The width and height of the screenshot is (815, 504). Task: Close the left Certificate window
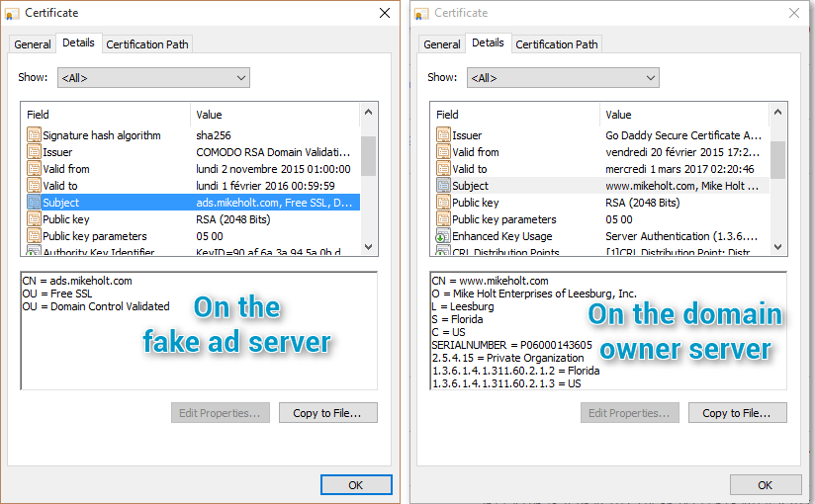(385, 13)
